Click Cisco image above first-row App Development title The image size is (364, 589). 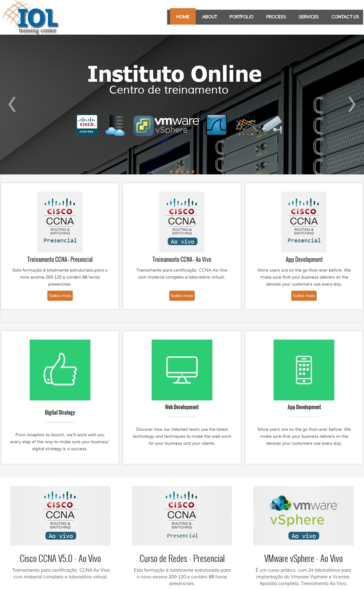[304, 222]
